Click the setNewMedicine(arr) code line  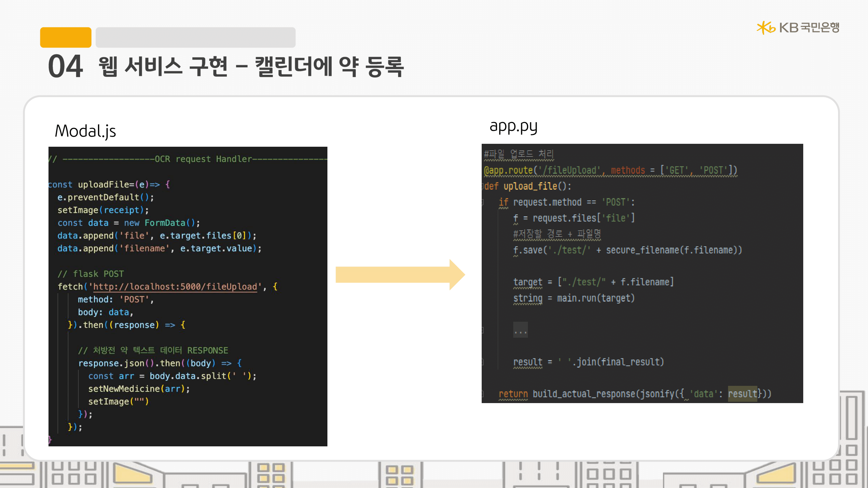(139, 389)
